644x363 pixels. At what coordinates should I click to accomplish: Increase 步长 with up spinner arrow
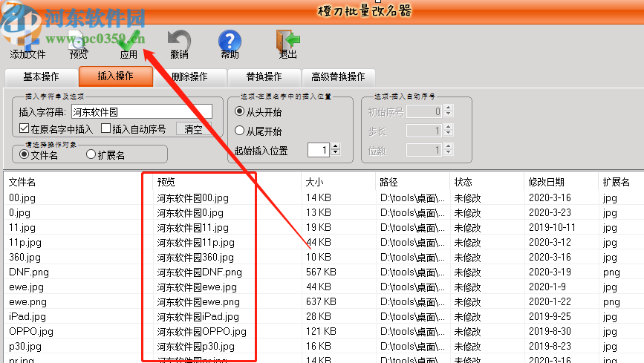449,127
